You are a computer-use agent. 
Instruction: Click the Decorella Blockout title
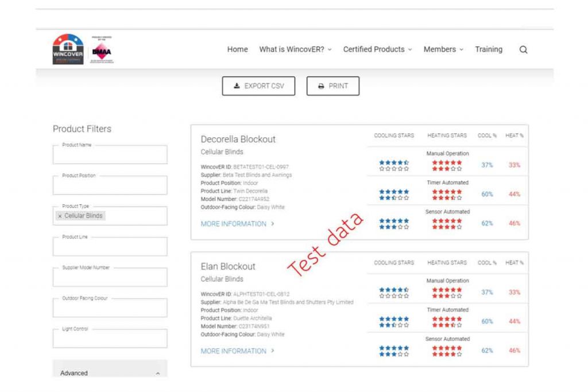238,139
